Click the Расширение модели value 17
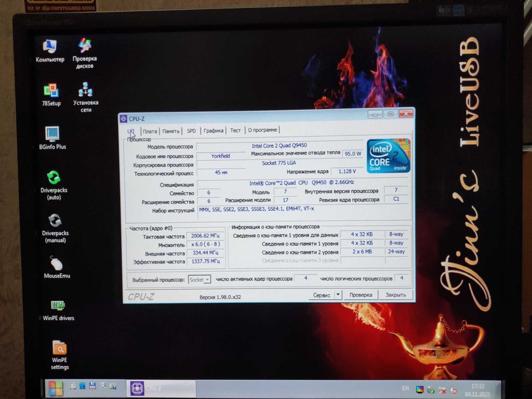The image size is (532, 399). click(285, 200)
